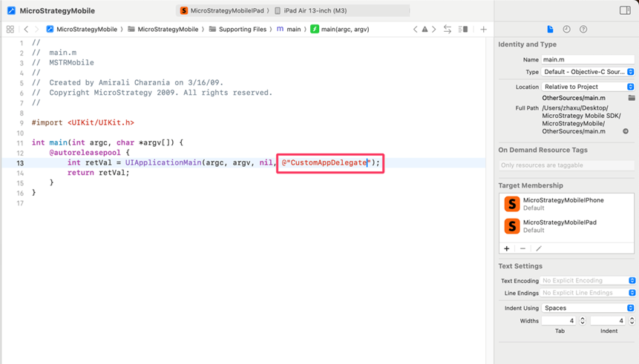Select the MicroStrategyMobileIPad scheme
This screenshot has width=639, height=364.
coord(222,11)
